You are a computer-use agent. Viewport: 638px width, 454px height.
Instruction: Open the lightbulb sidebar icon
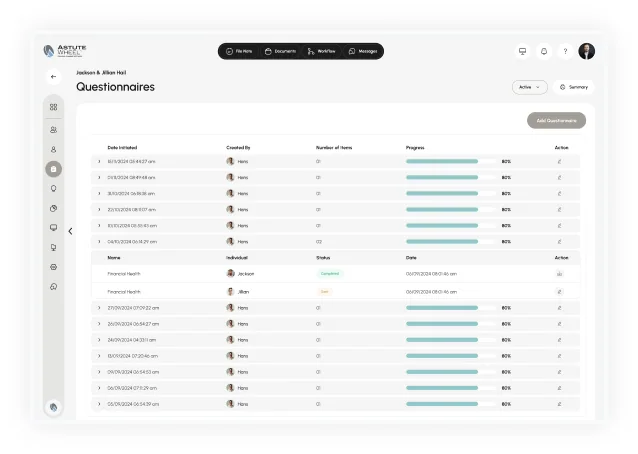53,188
